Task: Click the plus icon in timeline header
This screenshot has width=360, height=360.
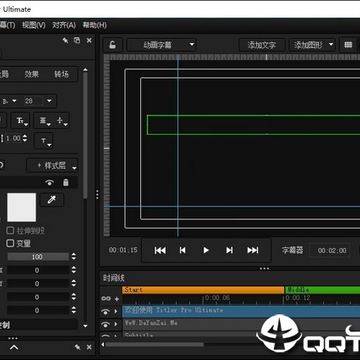Action: 117,299
